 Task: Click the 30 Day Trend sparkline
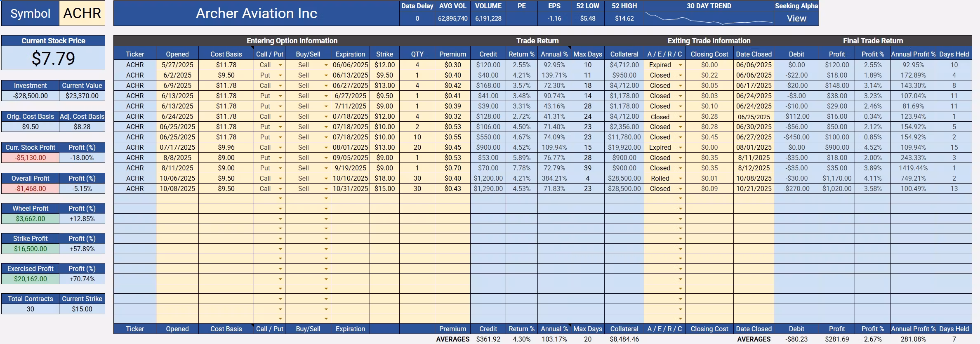[709, 18]
